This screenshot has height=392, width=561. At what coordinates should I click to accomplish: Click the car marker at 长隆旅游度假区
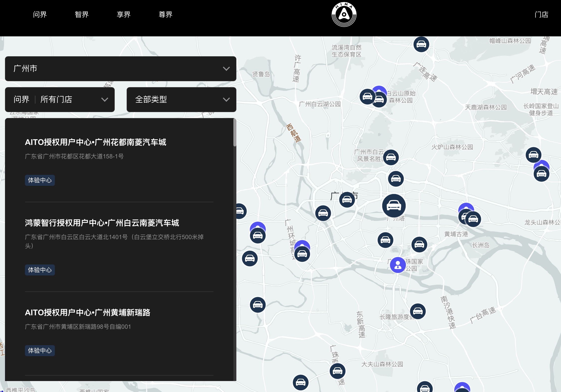[418, 311]
